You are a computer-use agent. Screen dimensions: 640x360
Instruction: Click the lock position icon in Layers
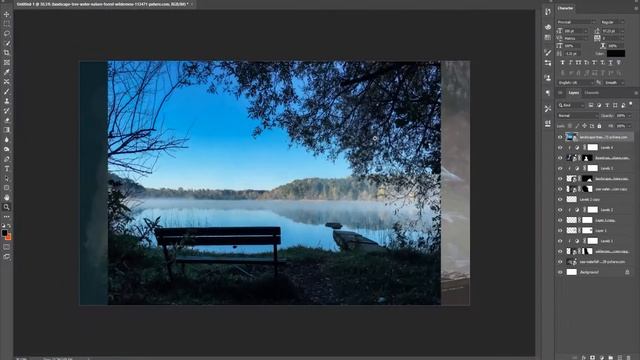(x=584, y=126)
